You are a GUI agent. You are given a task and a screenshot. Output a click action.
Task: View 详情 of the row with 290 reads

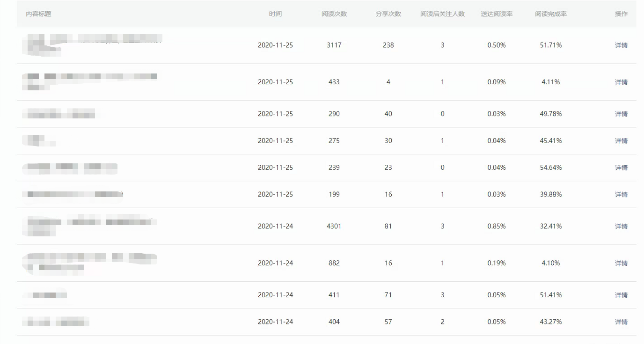coord(621,114)
